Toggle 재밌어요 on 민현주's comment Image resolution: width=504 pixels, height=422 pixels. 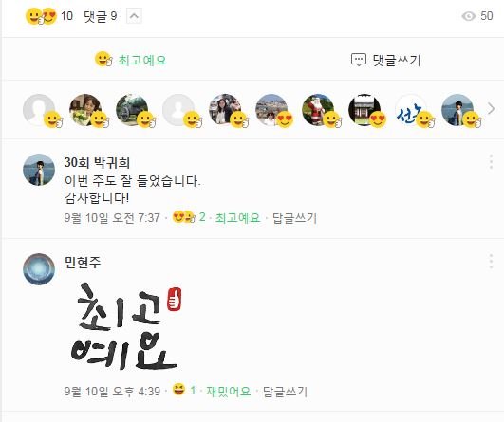point(228,391)
